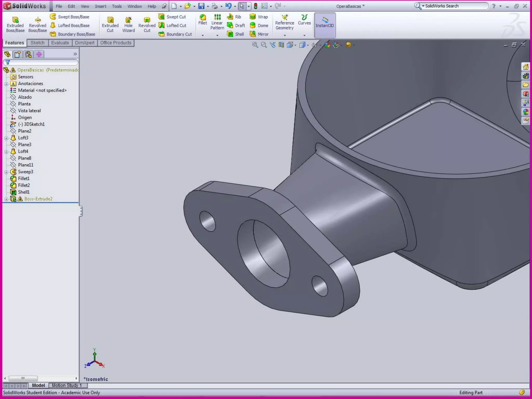Switch to the Motion Study 1 tab
The width and height of the screenshot is (532, 399).
pyautogui.click(x=67, y=385)
